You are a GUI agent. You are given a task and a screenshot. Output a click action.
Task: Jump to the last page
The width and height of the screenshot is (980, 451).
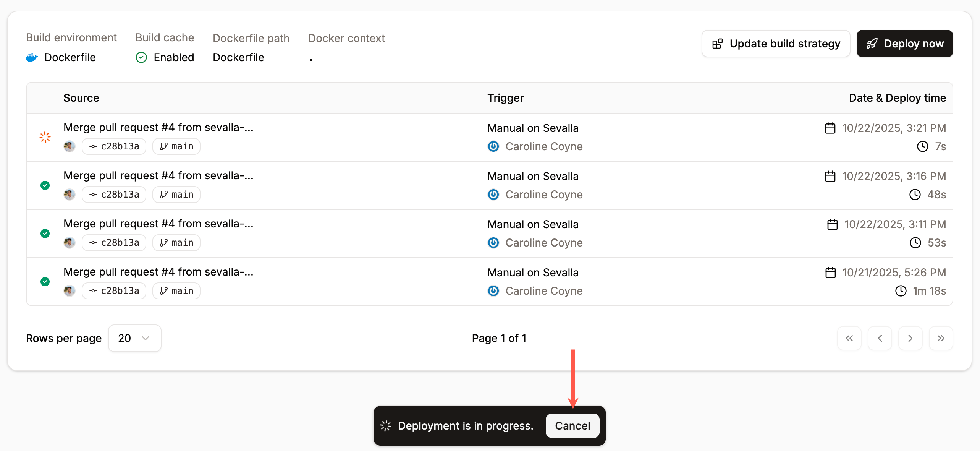(941, 338)
